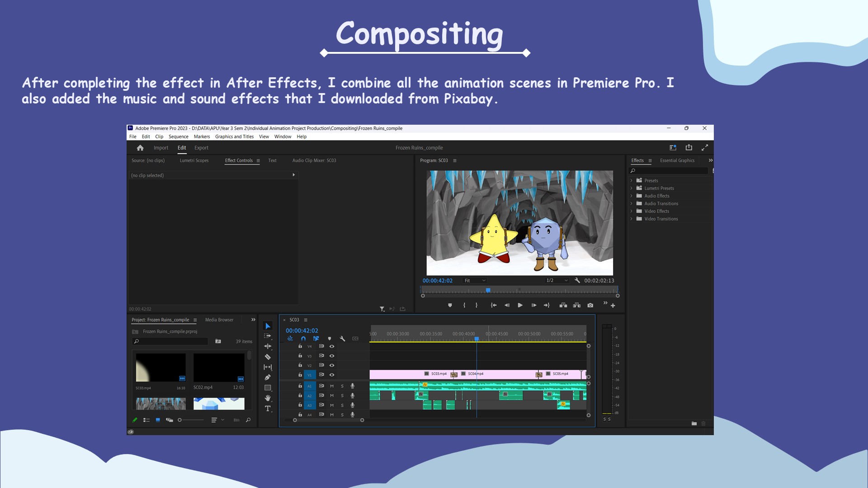Open the Markers menu

click(202, 137)
